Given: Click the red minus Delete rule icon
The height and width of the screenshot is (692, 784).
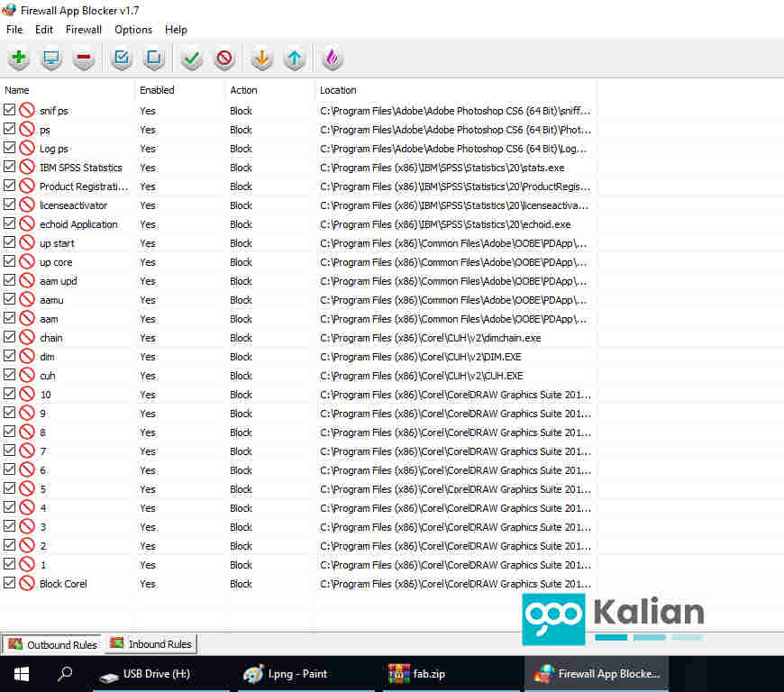Looking at the screenshot, I should click(x=84, y=59).
